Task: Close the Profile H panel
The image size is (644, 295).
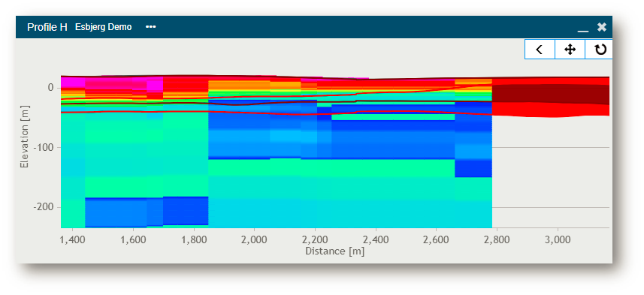Action: [602, 27]
